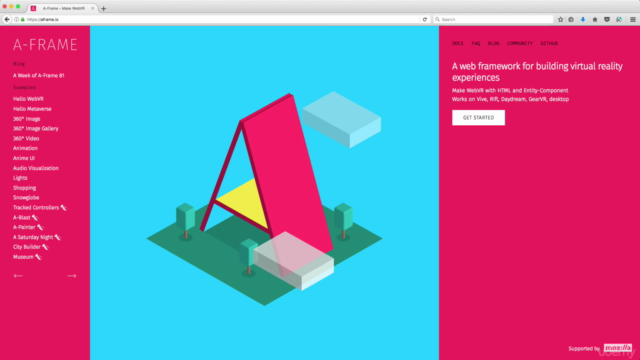
Task: Load the Snowglobe example
Action: 26,198
